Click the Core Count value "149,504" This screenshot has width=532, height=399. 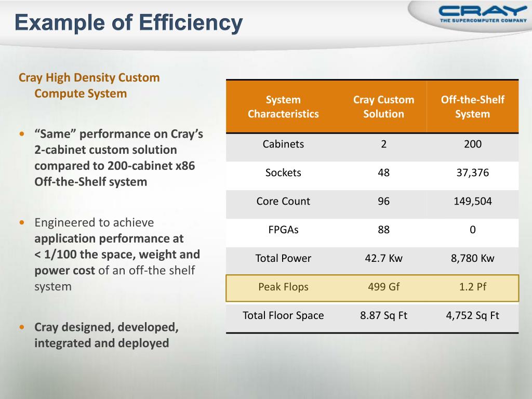click(473, 201)
